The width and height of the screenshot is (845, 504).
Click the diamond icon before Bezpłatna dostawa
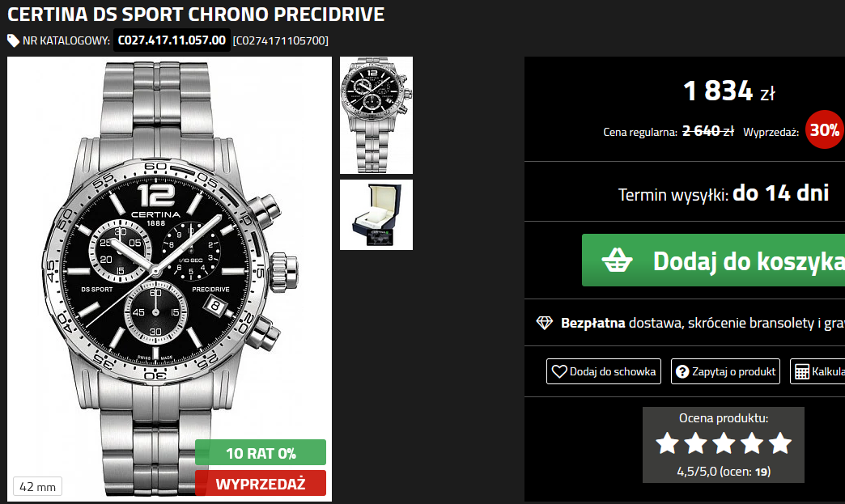544,323
